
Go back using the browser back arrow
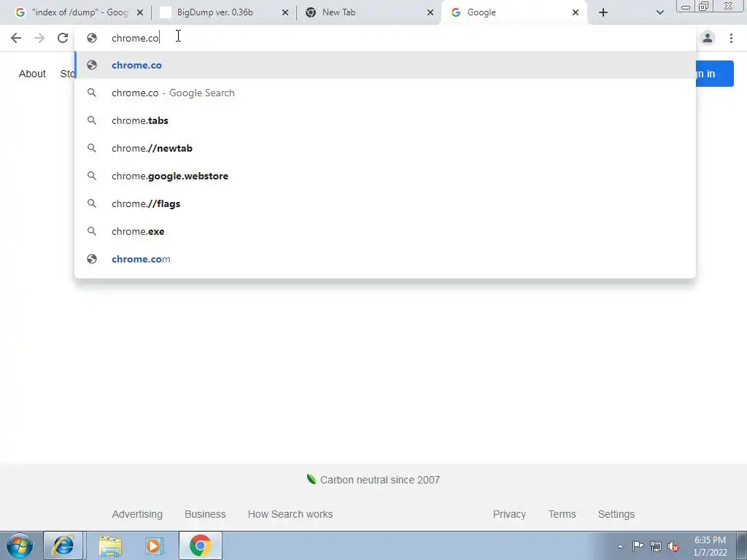click(16, 38)
